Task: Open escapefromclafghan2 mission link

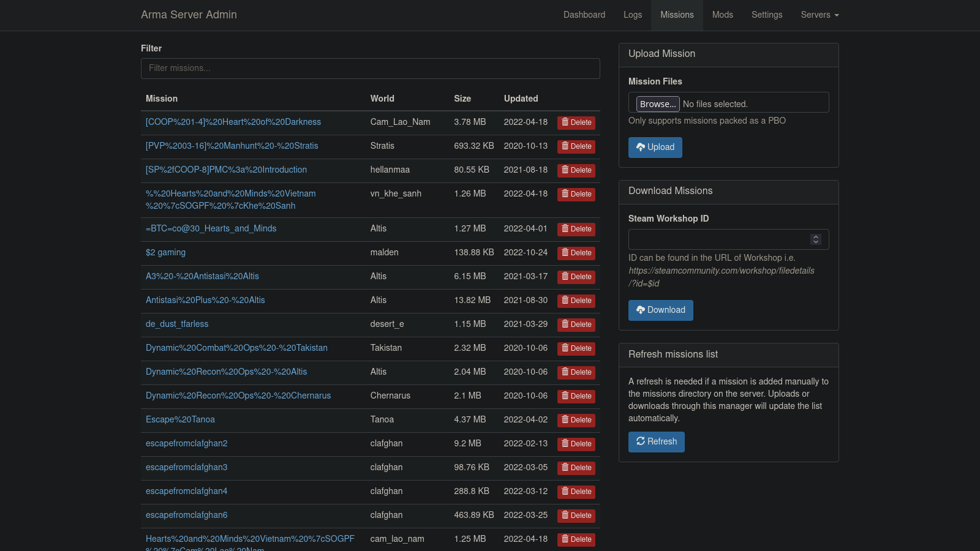Action: (186, 443)
